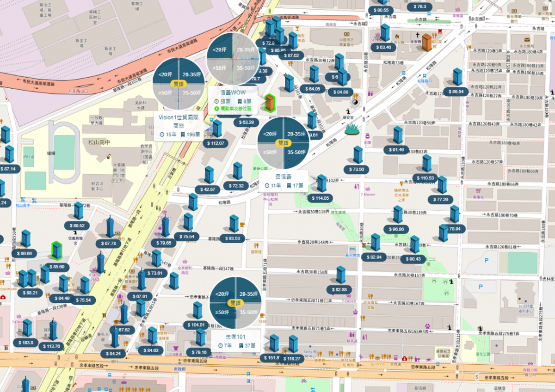Click the building marker above $104.01
The width and height of the screenshot is (555, 392).
click(x=197, y=310)
